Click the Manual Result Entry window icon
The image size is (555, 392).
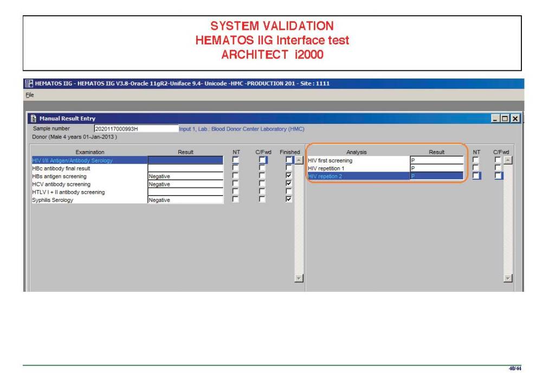(x=34, y=119)
